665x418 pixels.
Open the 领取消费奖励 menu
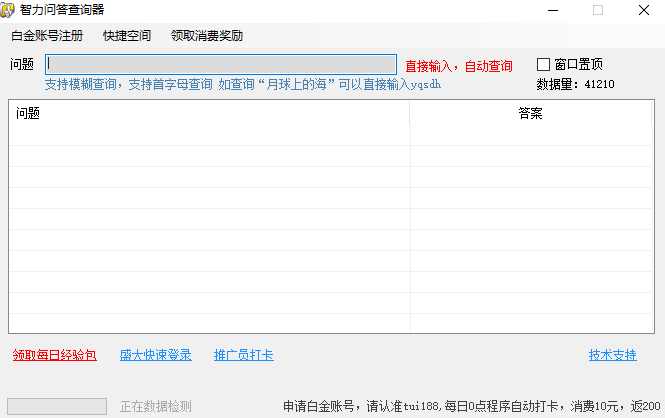pyautogui.click(x=207, y=36)
